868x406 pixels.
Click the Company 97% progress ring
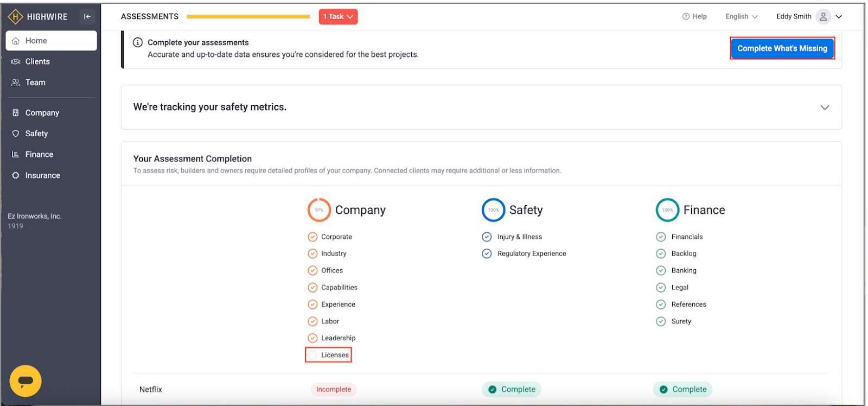[319, 210]
